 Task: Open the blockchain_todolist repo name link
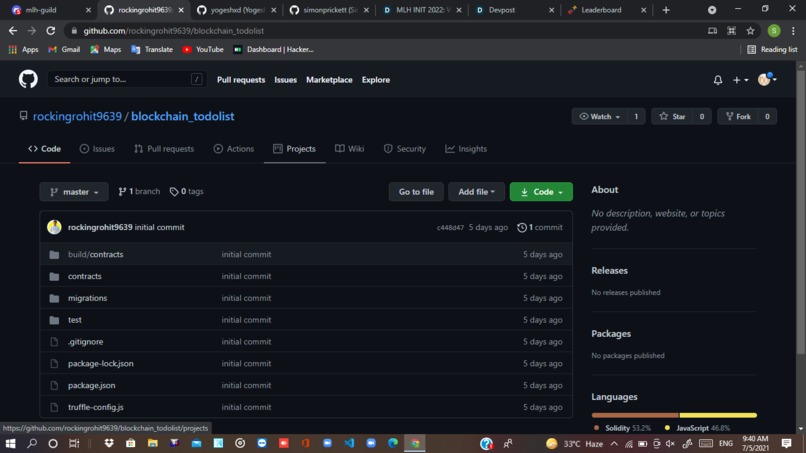click(182, 116)
